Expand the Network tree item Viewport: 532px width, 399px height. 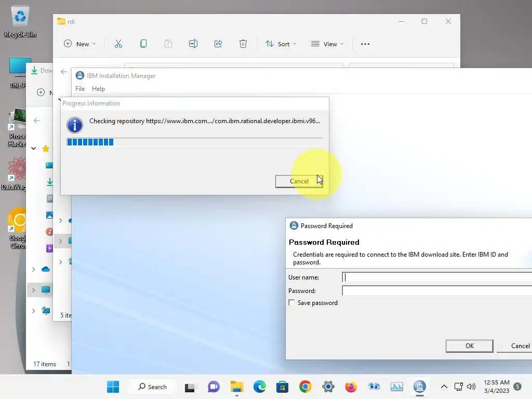34,311
